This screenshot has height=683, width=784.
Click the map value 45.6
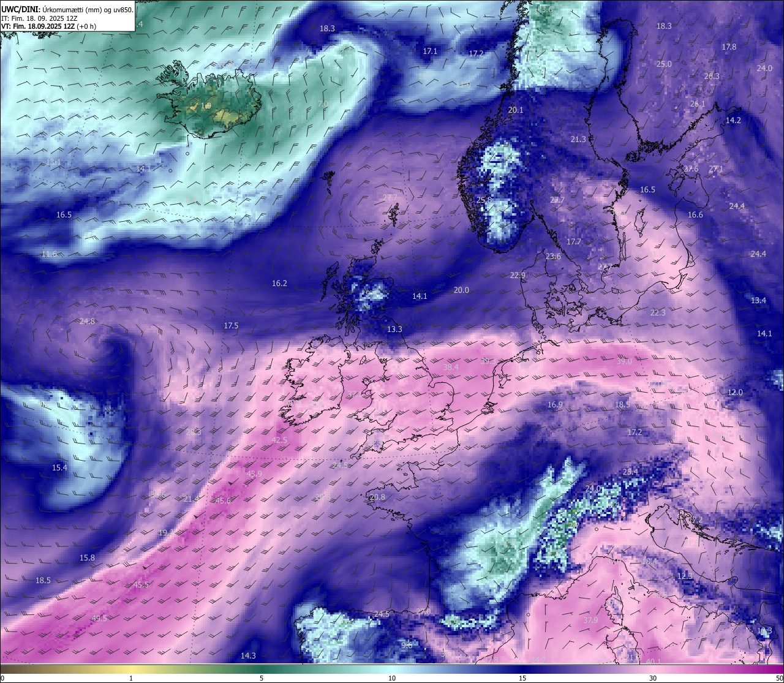[x=224, y=501]
